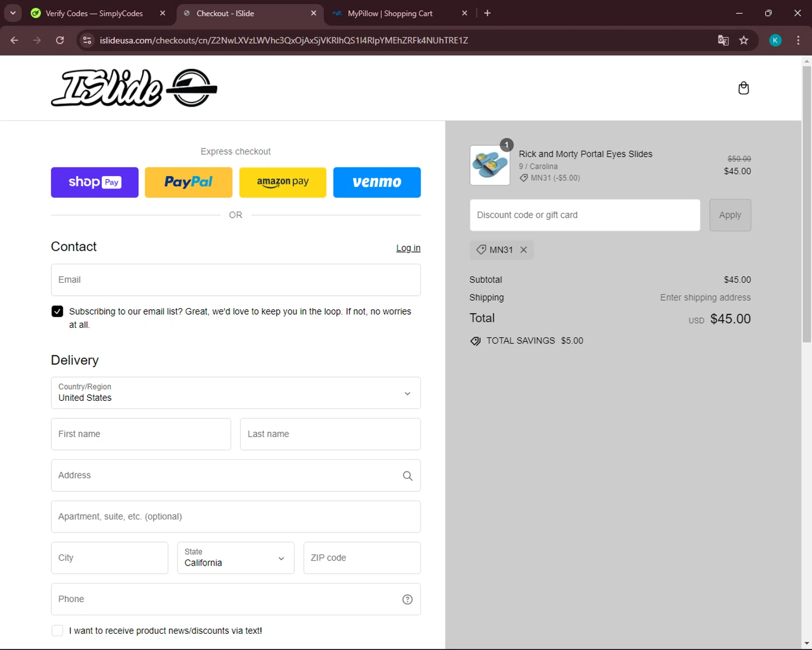Choose Amazon Pay express checkout
812x650 pixels.
[283, 183]
